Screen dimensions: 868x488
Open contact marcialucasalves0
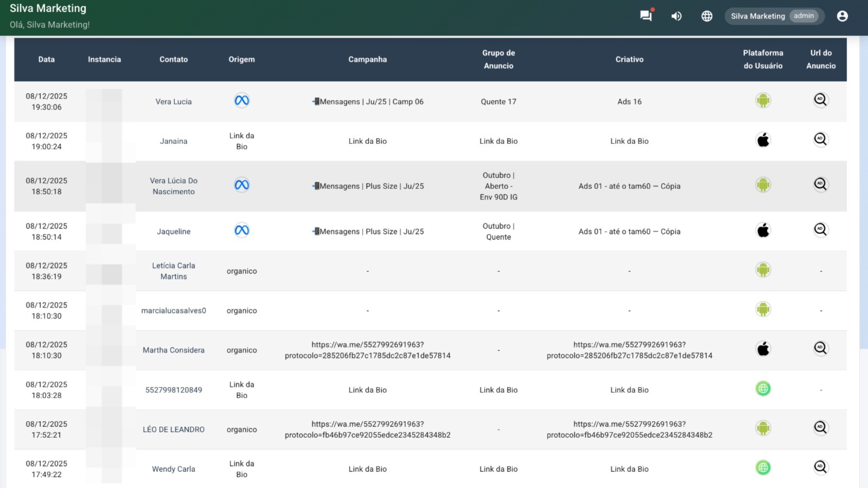[174, 311]
